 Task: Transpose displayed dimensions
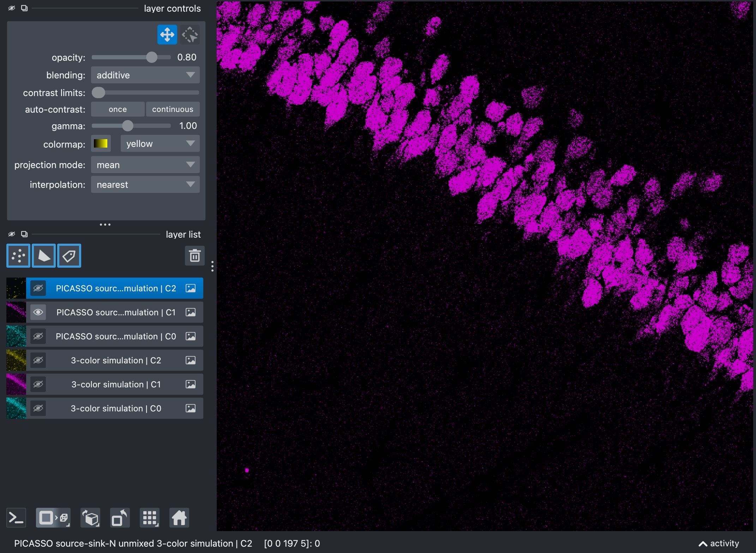pyautogui.click(x=120, y=518)
